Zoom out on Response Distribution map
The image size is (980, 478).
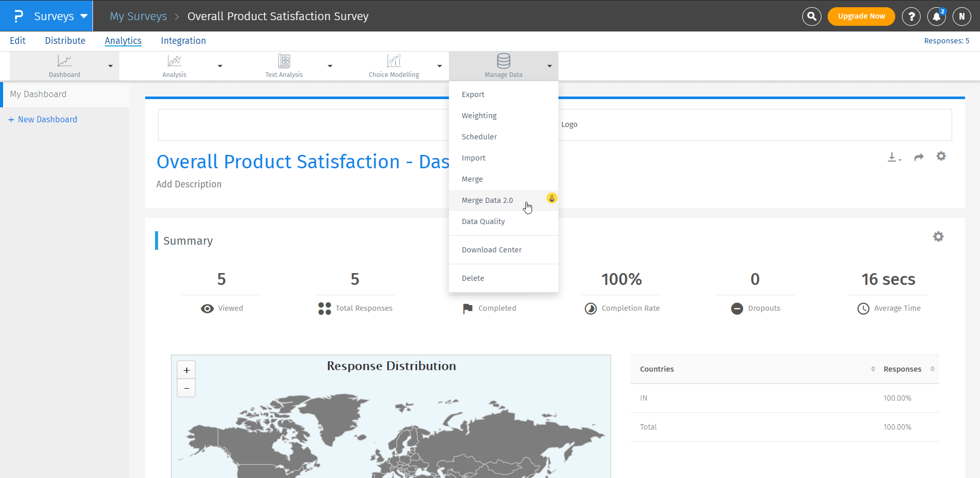[x=186, y=388]
